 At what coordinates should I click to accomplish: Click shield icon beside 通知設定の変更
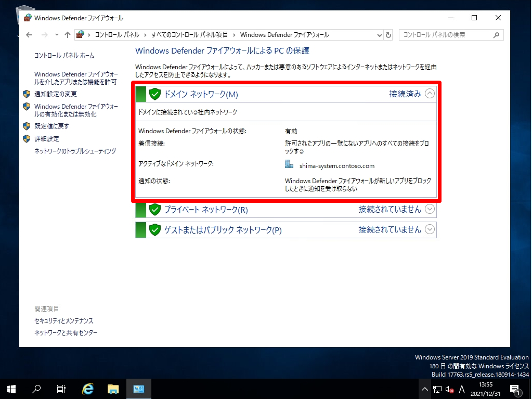27,94
